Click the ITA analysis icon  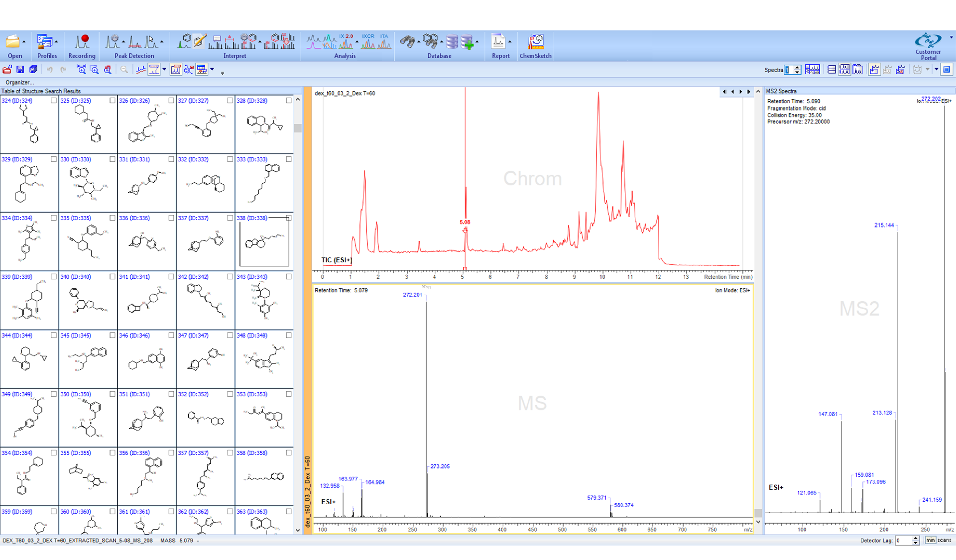point(384,41)
